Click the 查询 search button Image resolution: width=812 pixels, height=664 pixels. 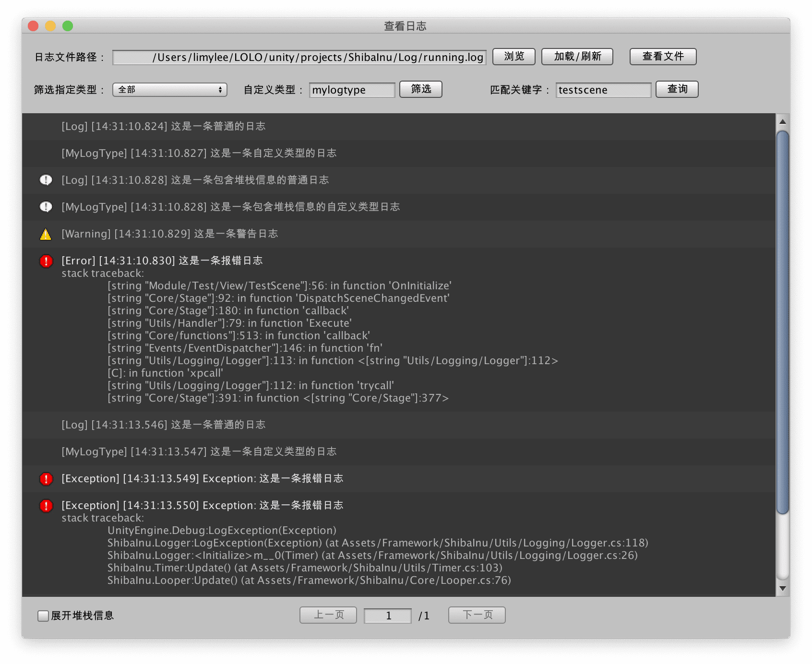(x=677, y=89)
